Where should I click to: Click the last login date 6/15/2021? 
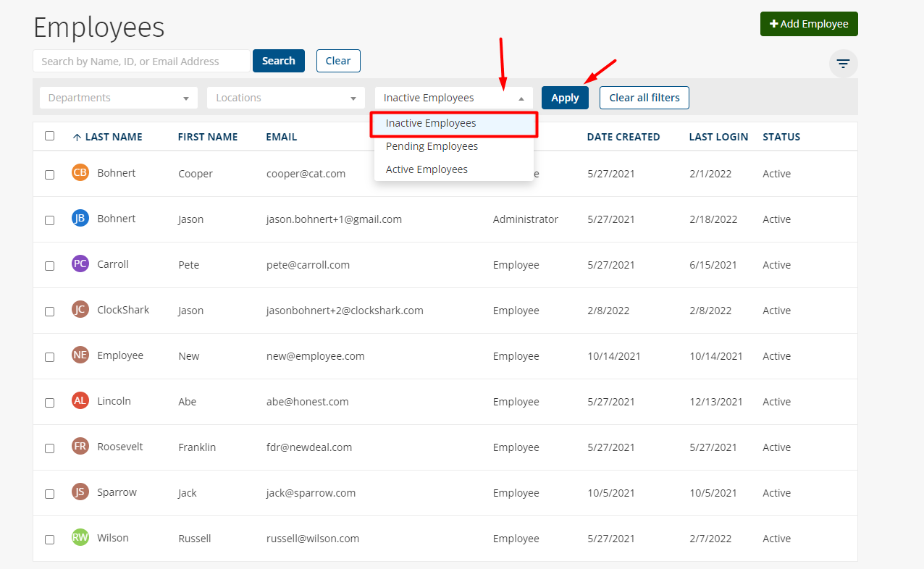click(713, 265)
